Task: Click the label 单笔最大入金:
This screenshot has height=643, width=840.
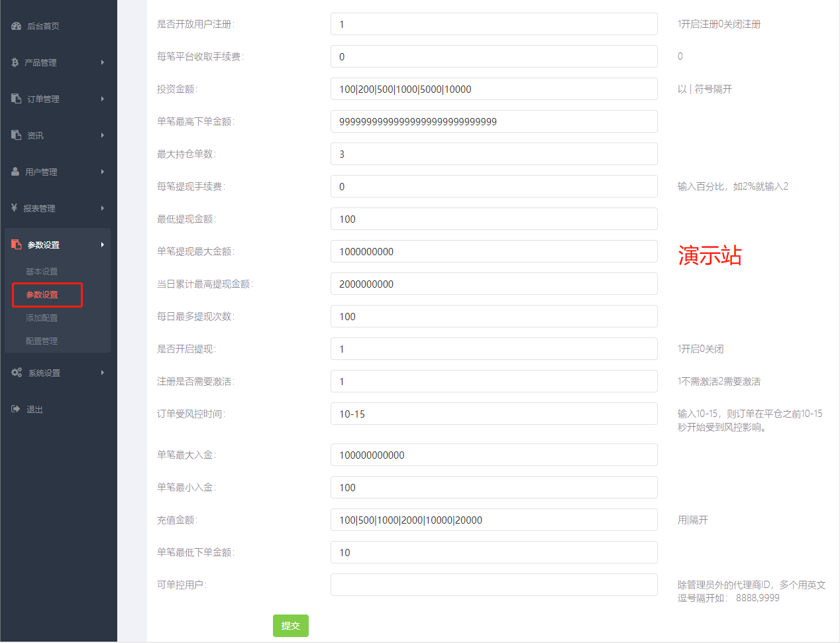Action: (x=186, y=455)
